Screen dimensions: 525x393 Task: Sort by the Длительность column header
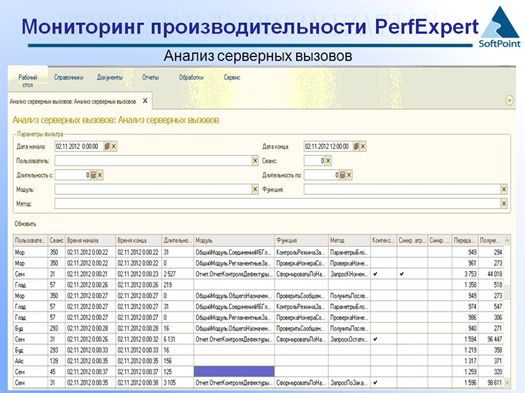(177, 240)
